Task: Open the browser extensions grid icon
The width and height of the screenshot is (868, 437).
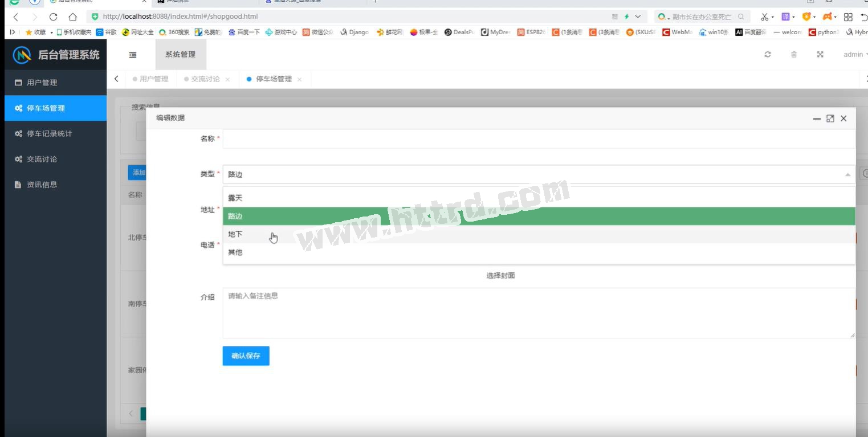Action: tap(848, 17)
